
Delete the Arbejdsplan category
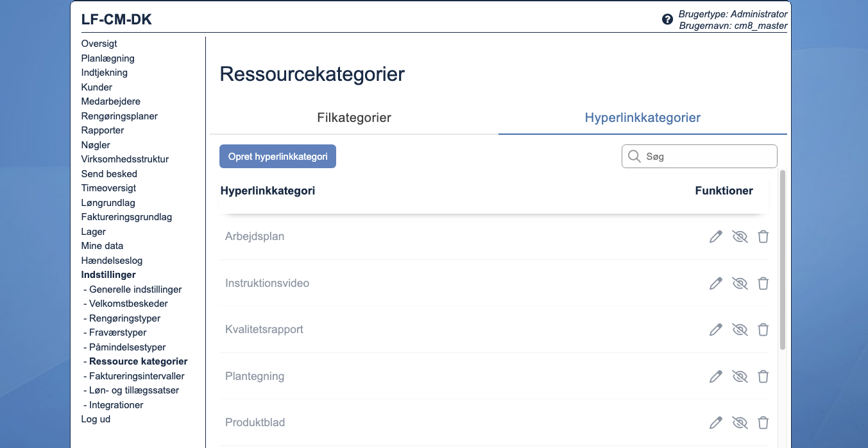click(763, 236)
